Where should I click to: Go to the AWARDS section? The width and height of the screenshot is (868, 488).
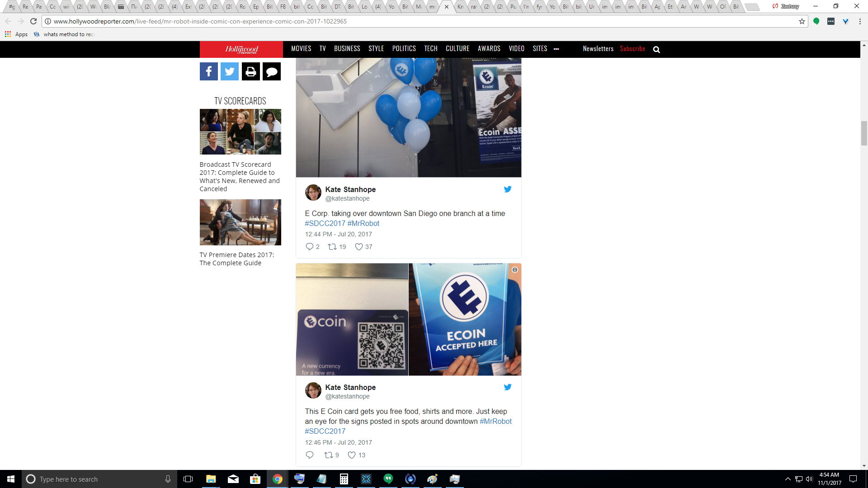(x=489, y=49)
